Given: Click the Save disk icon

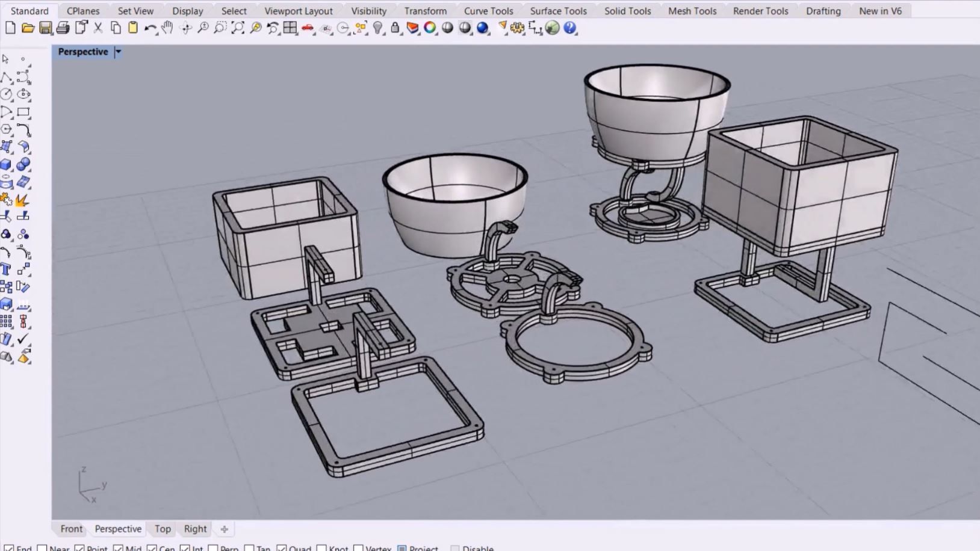Looking at the screenshot, I should [45, 28].
